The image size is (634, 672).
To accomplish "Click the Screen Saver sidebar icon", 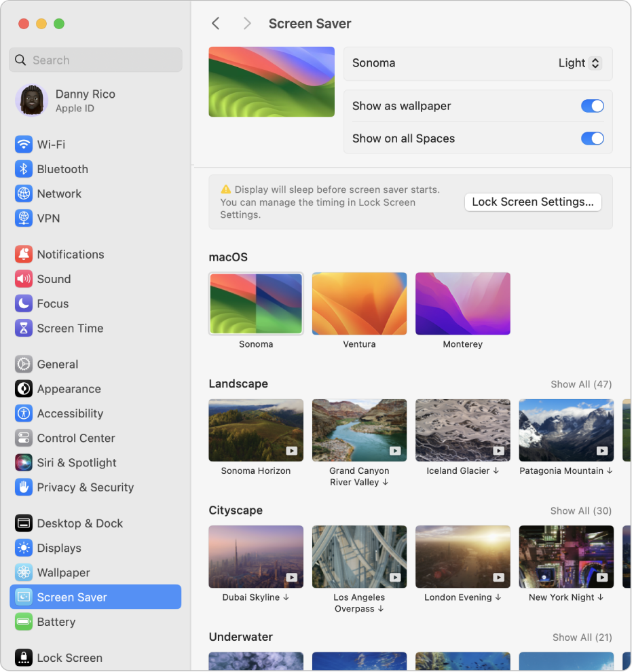I will tap(24, 597).
